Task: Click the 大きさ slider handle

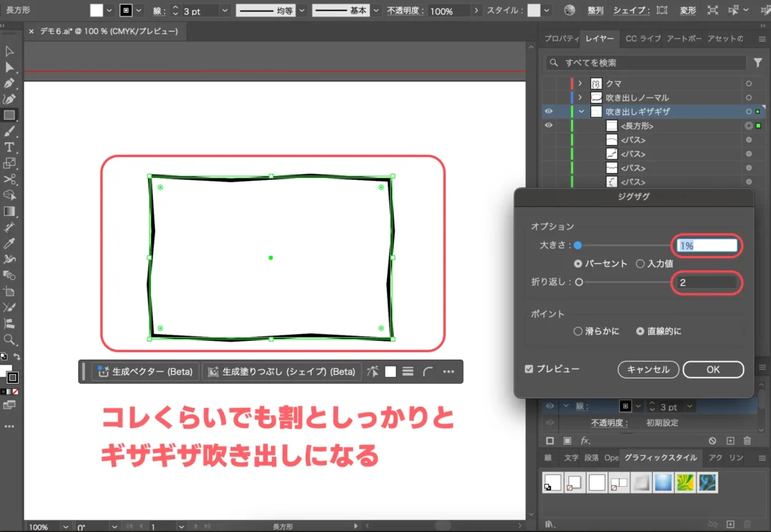Action: [579, 245]
